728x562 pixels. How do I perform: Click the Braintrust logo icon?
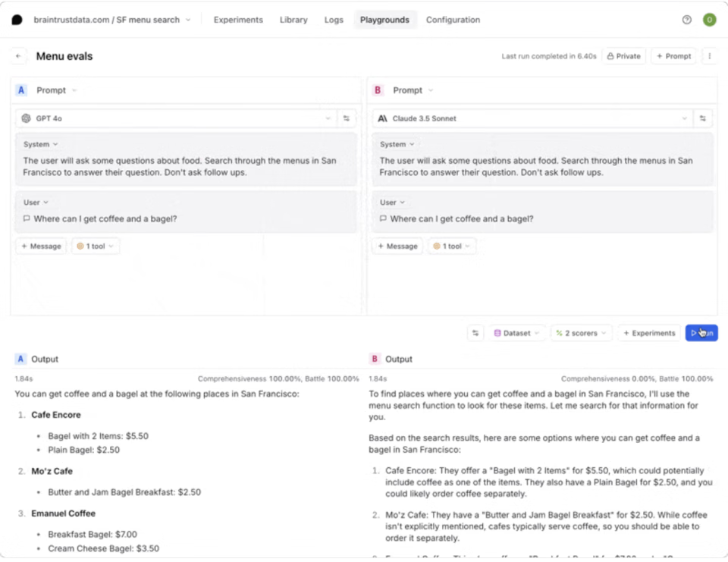(17, 20)
